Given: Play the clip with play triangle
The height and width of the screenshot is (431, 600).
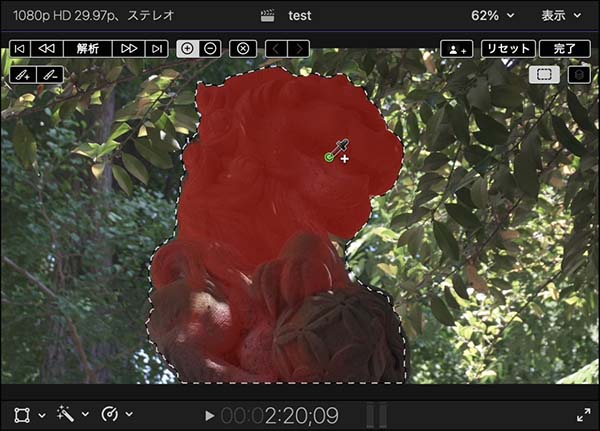Looking at the screenshot, I should click(209, 416).
